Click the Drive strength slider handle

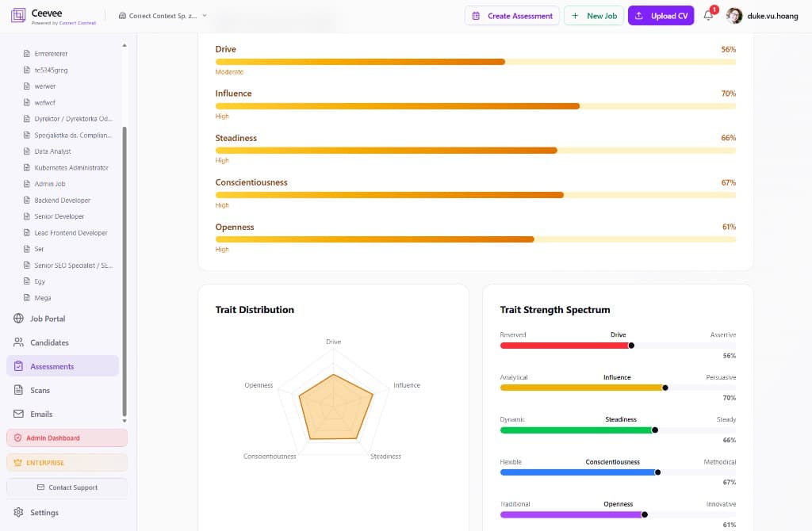coord(632,345)
